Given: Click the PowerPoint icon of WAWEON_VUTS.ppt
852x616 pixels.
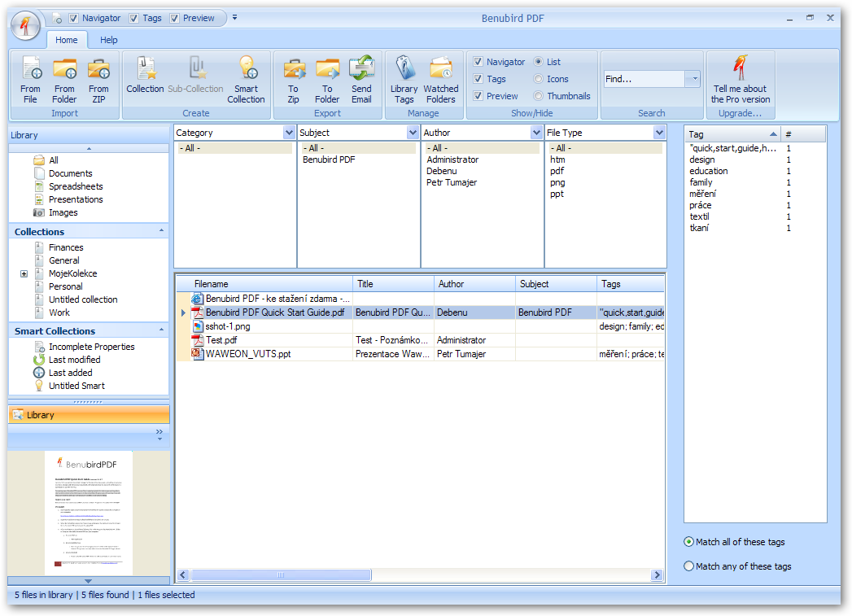Looking at the screenshot, I should [197, 354].
